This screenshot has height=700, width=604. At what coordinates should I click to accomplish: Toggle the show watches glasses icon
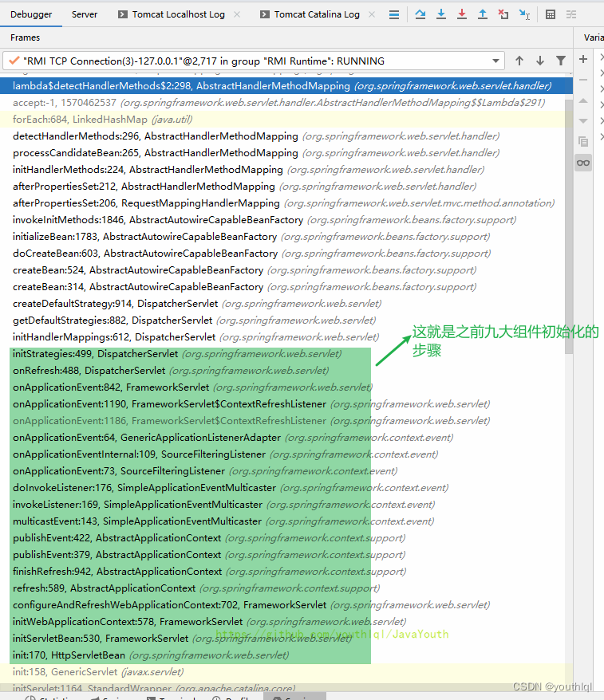(x=583, y=163)
